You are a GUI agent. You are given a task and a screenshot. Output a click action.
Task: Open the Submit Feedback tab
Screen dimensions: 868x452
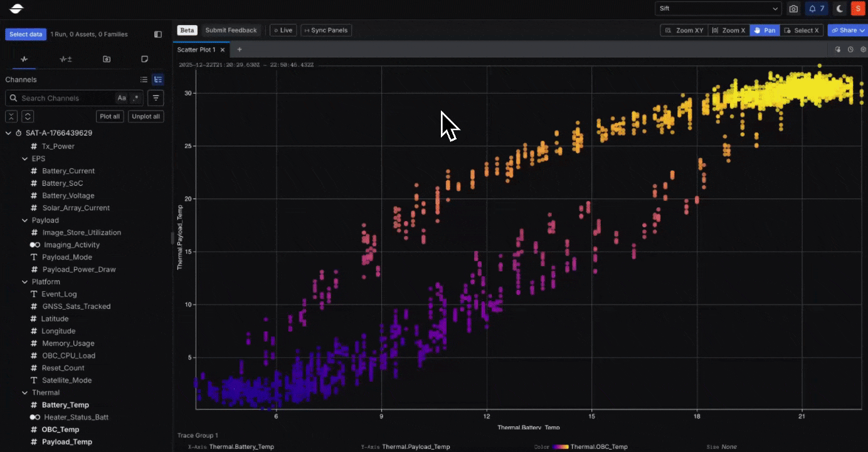[231, 30]
